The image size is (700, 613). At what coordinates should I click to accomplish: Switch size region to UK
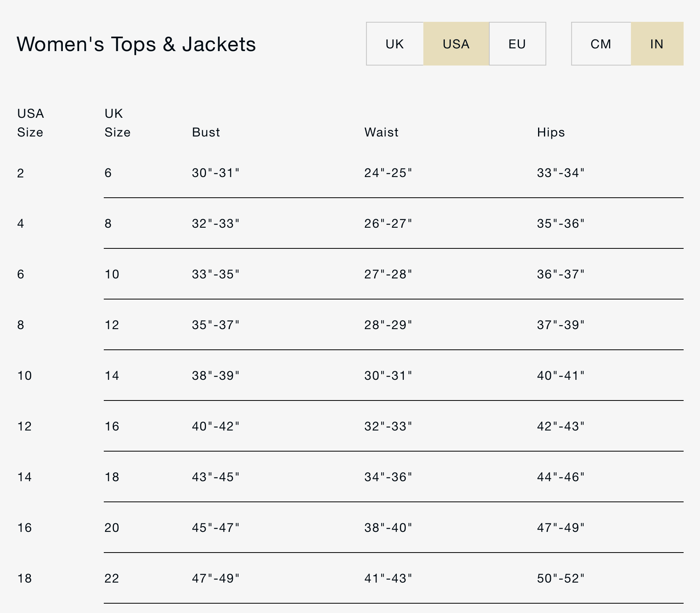coord(394,44)
